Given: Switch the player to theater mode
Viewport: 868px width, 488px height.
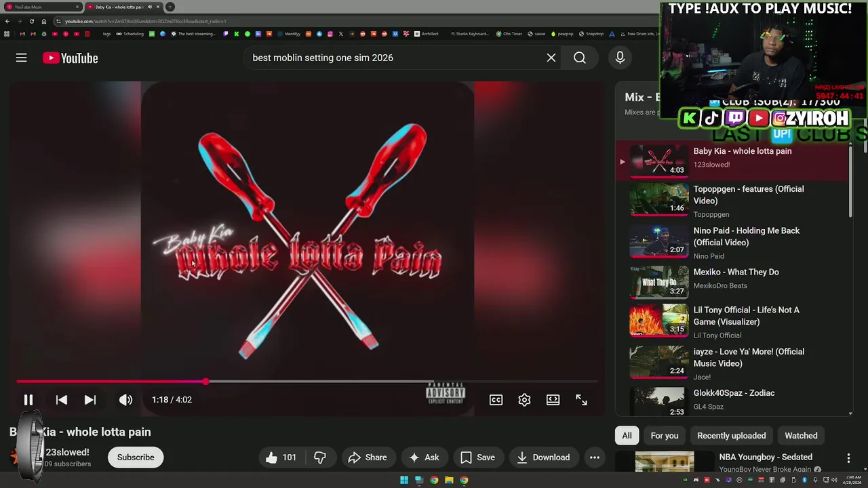Looking at the screenshot, I should tap(553, 400).
